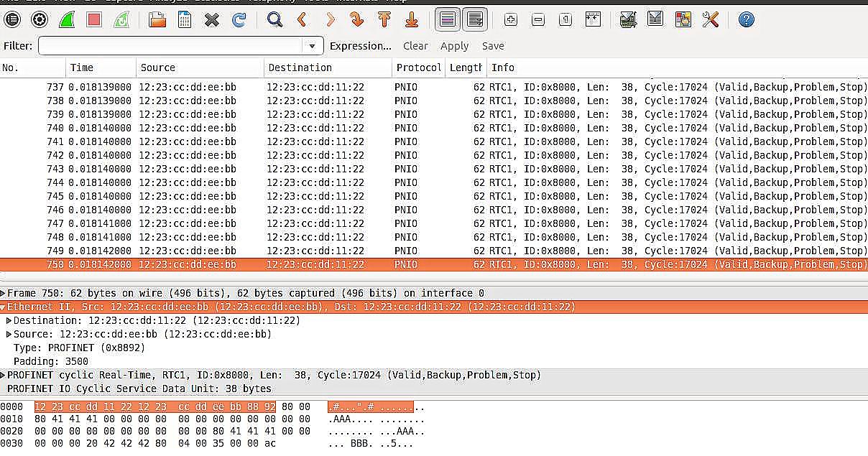This screenshot has width=868, height=456.
Task: Toggle auto scroll during live capture
Action: coord(475,19)
